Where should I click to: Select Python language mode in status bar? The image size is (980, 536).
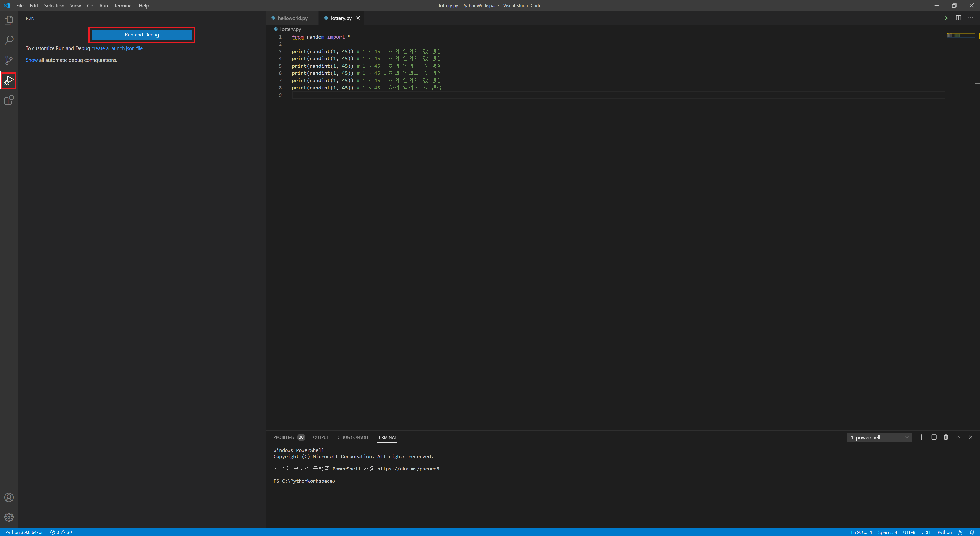(944, 532)
